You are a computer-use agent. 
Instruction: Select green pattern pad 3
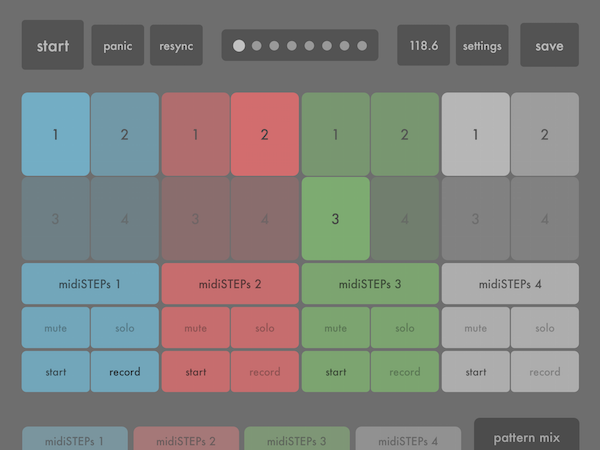click(x=336, y=218)
